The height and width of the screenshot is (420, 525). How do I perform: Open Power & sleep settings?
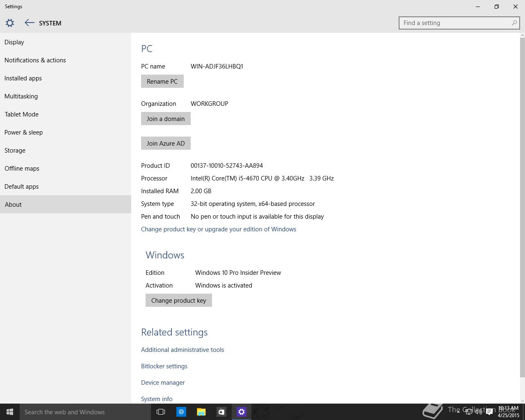click(x=66, y=132)
